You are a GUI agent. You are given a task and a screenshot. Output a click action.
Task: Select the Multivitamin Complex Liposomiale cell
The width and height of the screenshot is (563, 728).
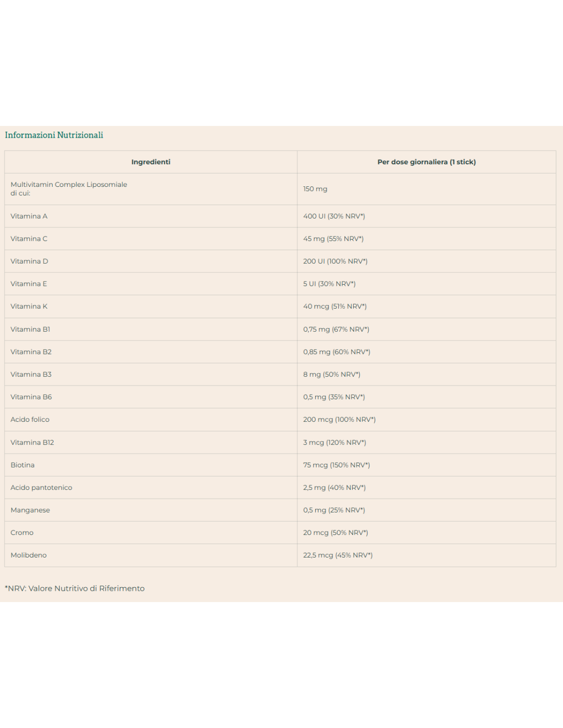(x=69, y=188)
